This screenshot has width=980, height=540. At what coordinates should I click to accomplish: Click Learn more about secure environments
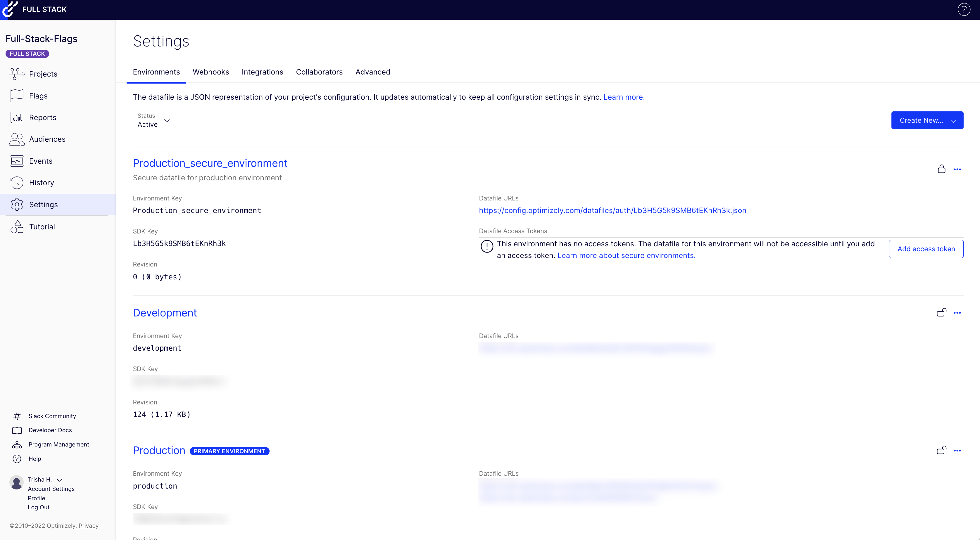click(x=626, y=256)
